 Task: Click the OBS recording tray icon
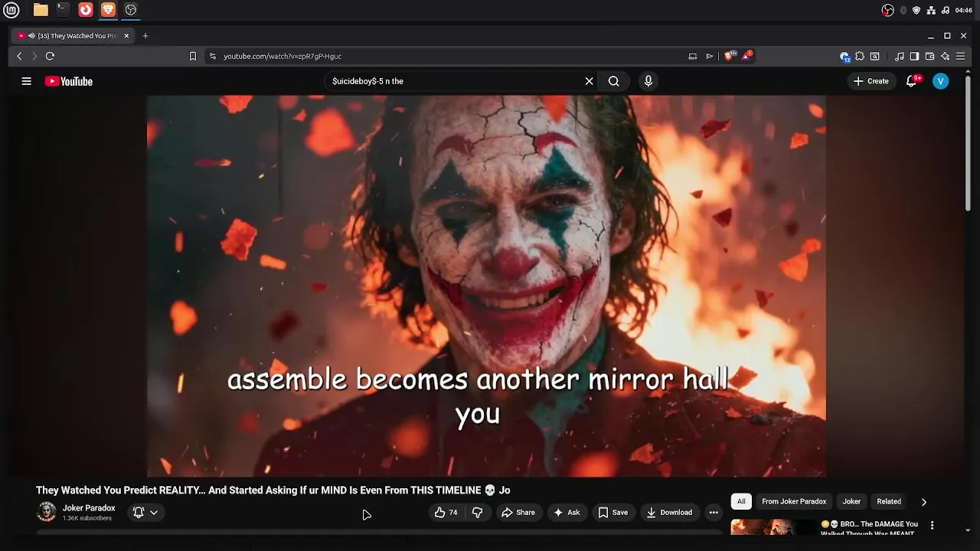click(888, 10)
